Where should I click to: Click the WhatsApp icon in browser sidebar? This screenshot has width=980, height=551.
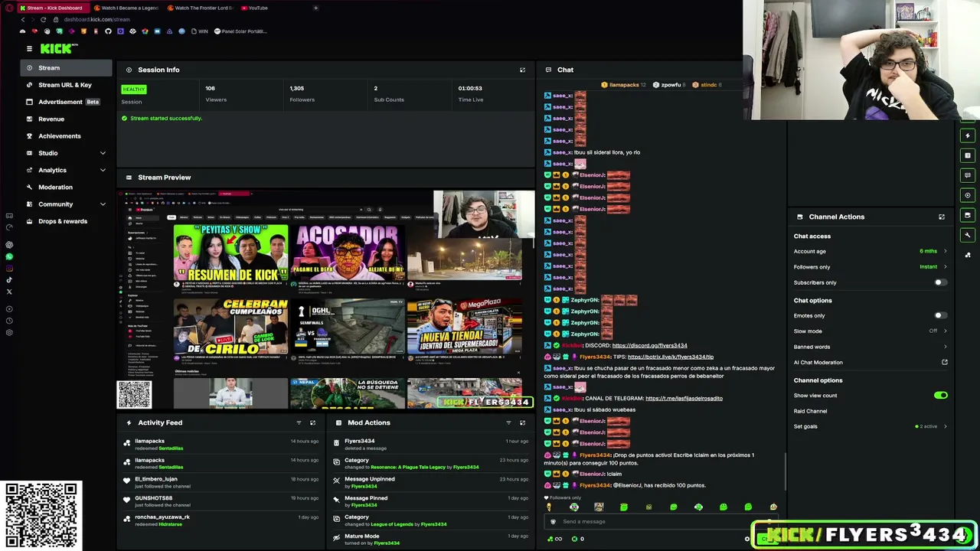(9, 256)
